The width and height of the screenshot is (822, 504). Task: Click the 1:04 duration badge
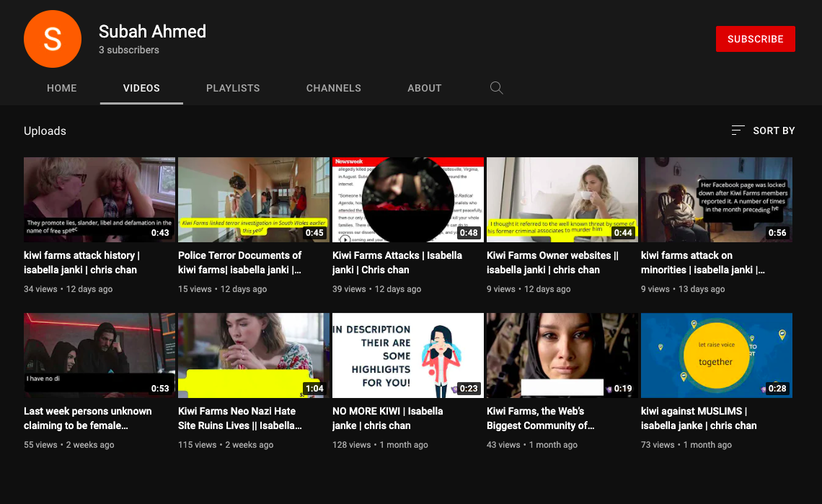tap(314, 389)
